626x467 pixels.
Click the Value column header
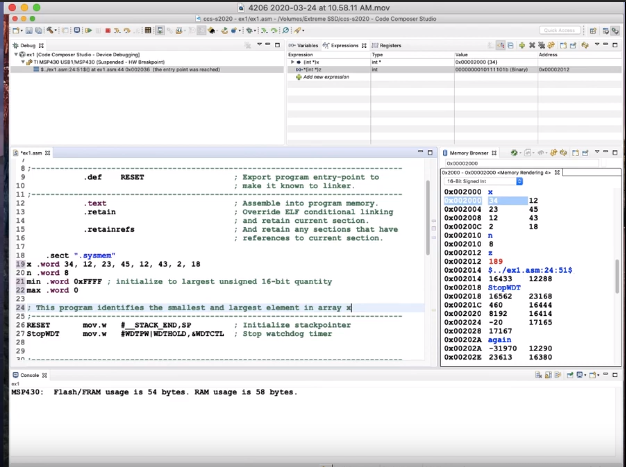(x=462, y=55)
